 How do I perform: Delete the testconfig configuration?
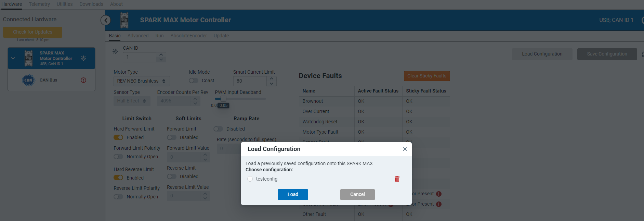coord(397,179)
